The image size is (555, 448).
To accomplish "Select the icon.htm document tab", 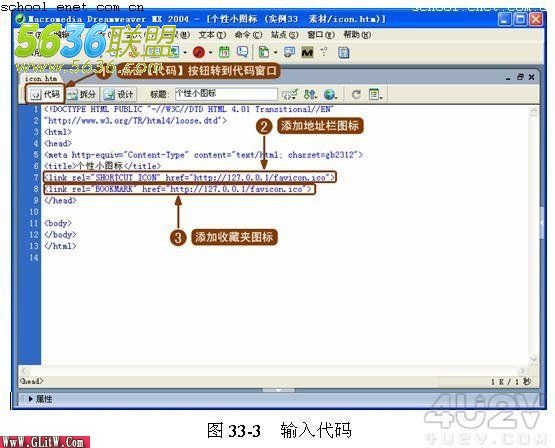I will coord(40,78).
